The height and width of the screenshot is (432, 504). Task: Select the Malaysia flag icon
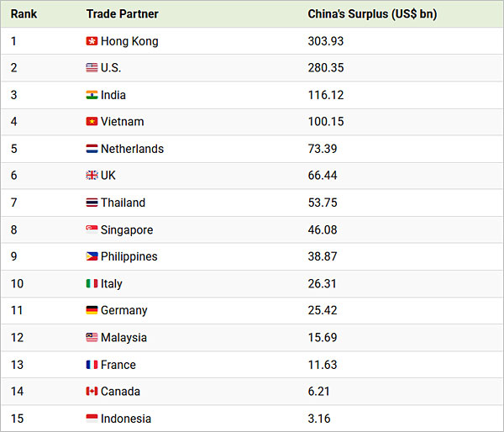[92, 338]
